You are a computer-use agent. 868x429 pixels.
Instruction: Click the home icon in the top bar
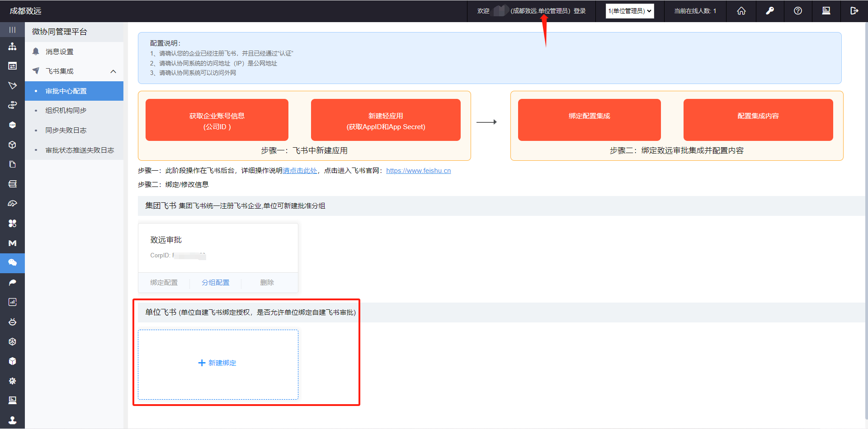[x=741, y=11]
